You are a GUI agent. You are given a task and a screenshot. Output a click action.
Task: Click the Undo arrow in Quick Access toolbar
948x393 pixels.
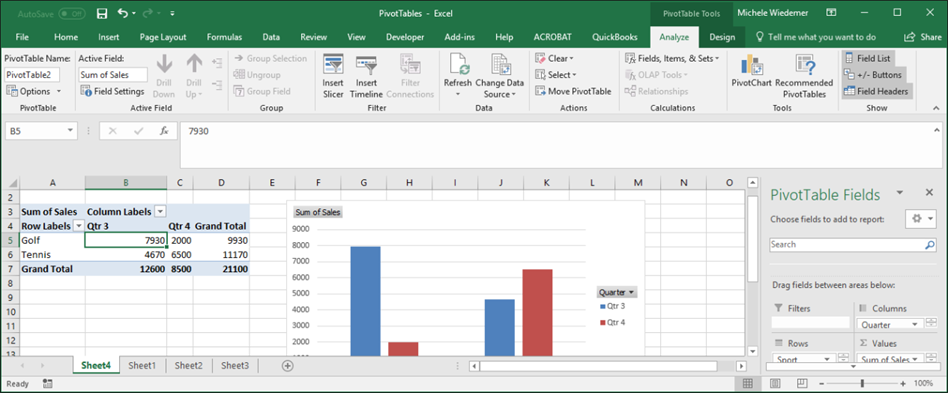tap(123, 13)
